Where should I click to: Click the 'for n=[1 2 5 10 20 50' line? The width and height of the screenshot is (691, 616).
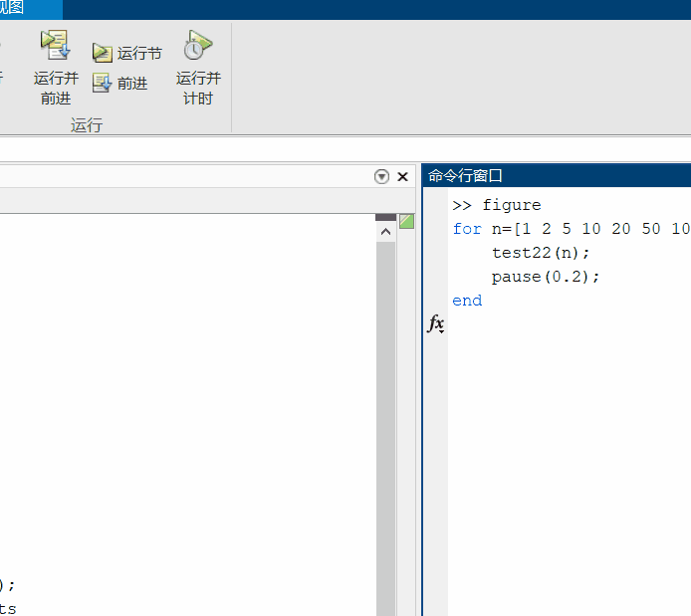click(x=572, y=229)
